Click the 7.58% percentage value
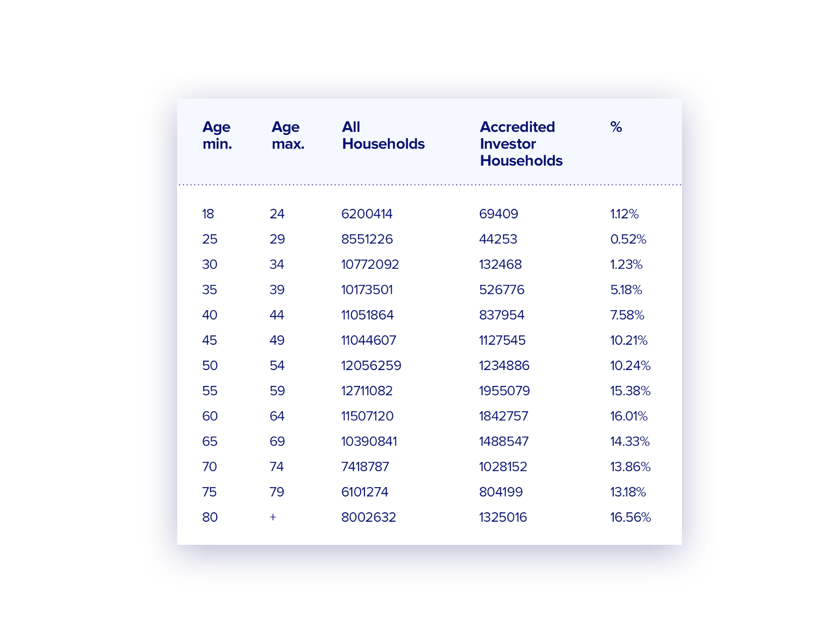840x632 pixels. [x=627, y=315]
